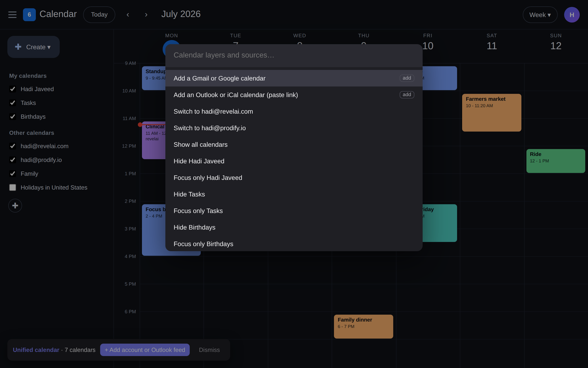The height and width of the screenshot is (368, 588).
Task: Click the round plus button under Other calendars
Action: coord(15,206)
